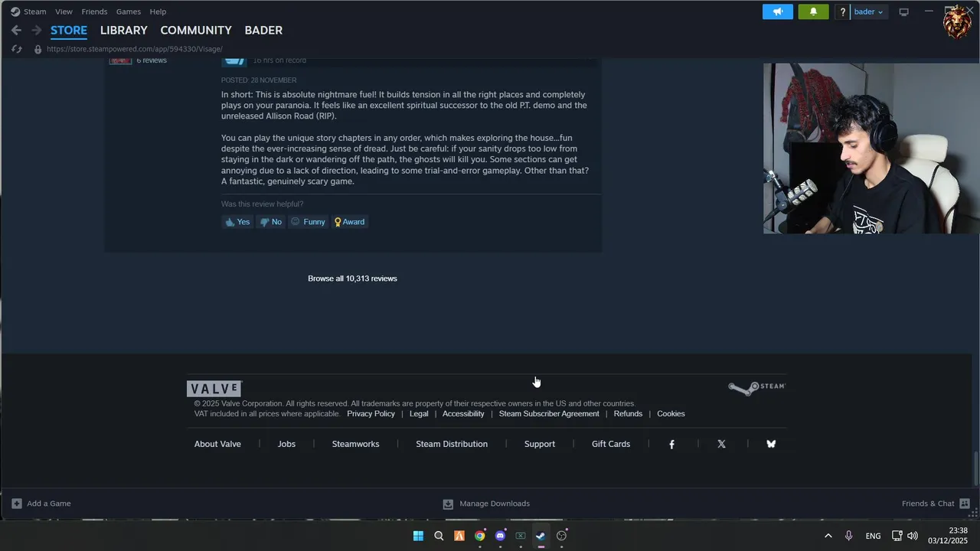Show hidden system tray icons
The image size is (980, 551).
pos(828,536)
